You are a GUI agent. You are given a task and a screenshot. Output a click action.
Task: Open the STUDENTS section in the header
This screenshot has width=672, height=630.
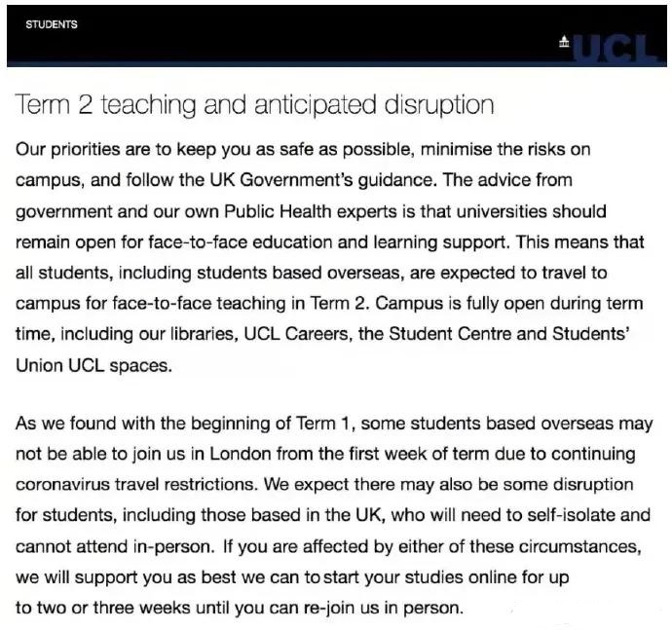52,24
